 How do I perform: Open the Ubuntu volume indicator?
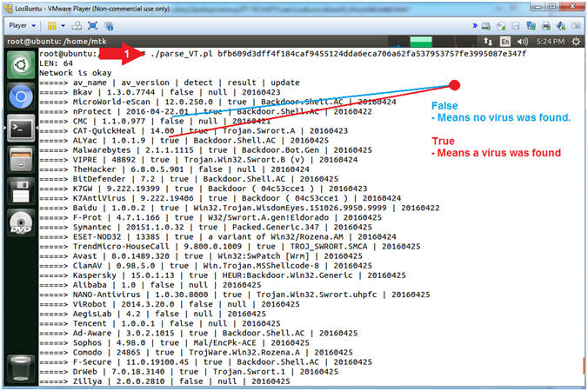coord(523,41)
